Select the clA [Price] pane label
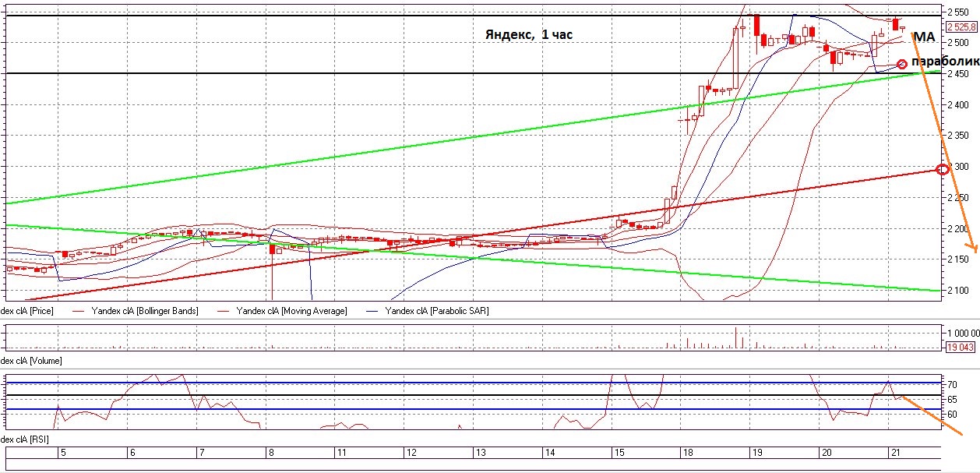Screen dimensions: 980x473 pos(26,310)
